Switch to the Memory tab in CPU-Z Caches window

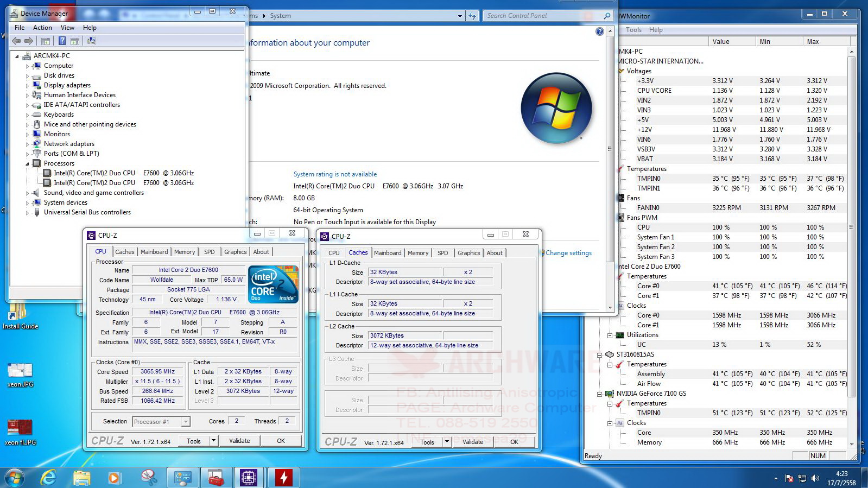418,253
